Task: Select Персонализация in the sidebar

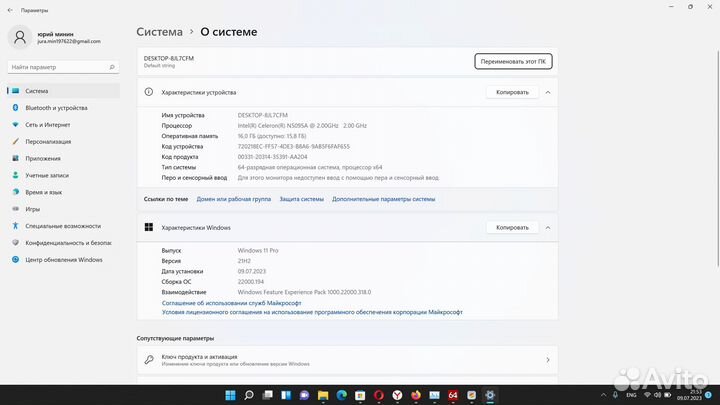Action: [48, 141]
